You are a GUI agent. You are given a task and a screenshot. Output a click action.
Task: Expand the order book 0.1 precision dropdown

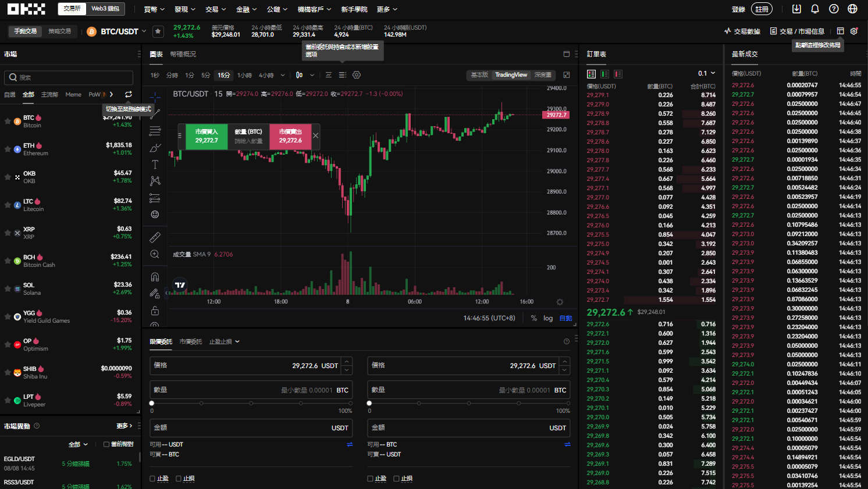[707, 73]
